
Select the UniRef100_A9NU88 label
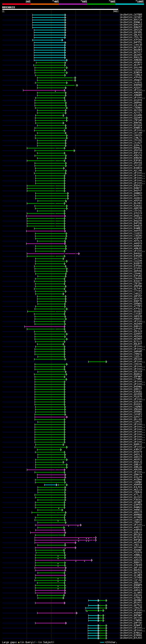tap(131, 60)
